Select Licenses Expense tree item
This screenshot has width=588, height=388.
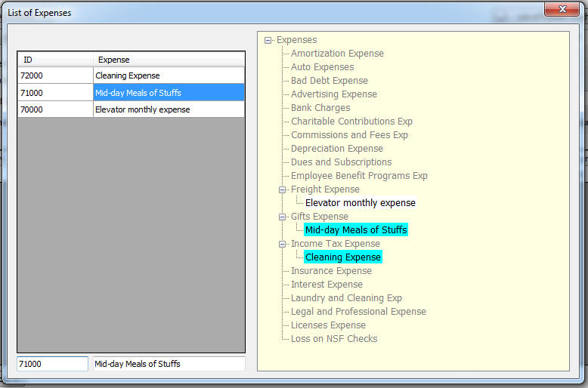[328, 325]
